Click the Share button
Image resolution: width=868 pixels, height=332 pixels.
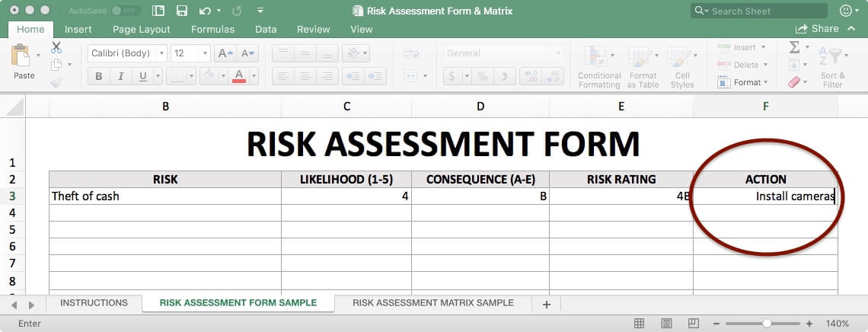click(817, 29)
